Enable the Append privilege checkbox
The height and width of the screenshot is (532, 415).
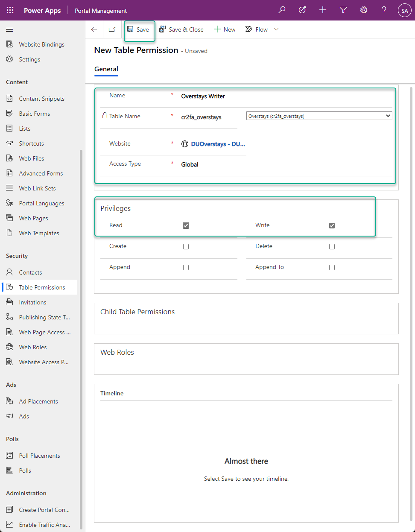[x=186, y=267]
